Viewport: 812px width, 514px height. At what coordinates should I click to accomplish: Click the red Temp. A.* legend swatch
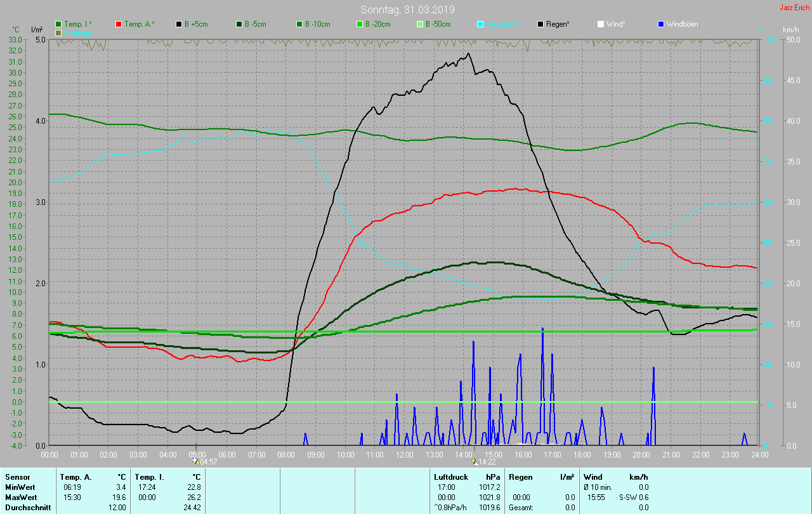click(119, 24)
